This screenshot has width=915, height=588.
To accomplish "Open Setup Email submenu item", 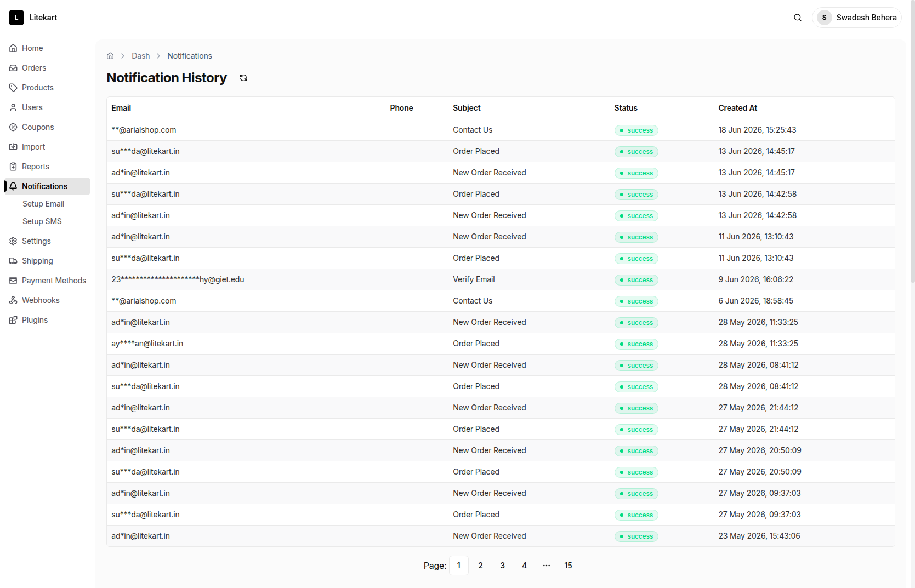I will pos(43,204).
